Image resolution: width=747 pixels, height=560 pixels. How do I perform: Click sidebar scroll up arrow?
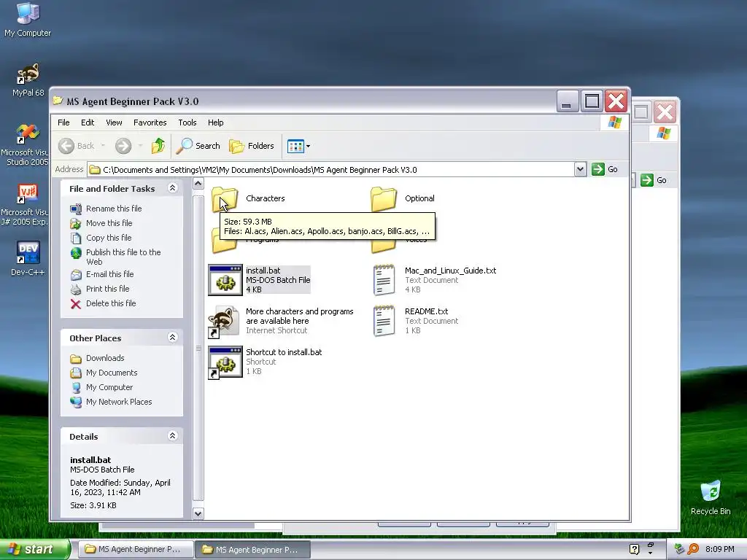tap(198, 184)
